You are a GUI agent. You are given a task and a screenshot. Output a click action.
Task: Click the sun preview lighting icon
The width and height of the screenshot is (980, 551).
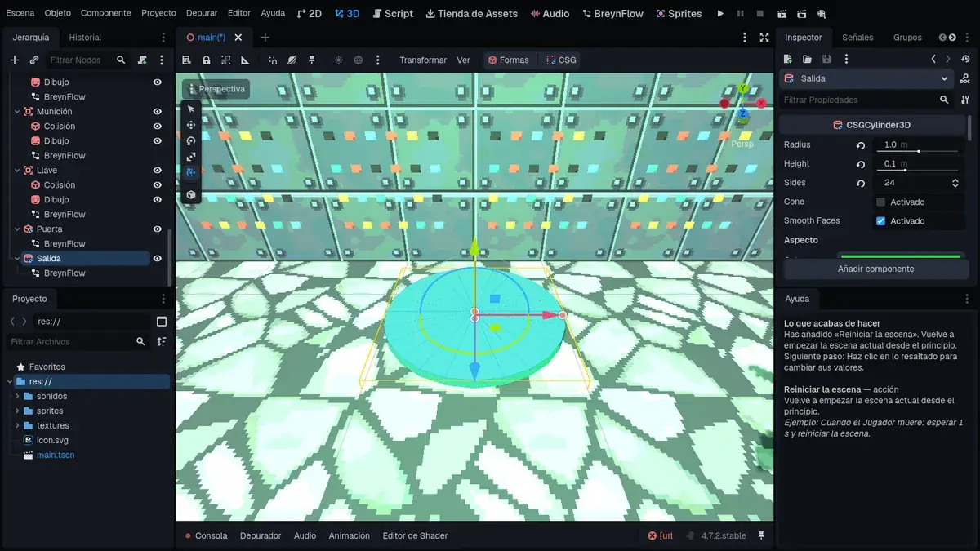click(339, 60)
